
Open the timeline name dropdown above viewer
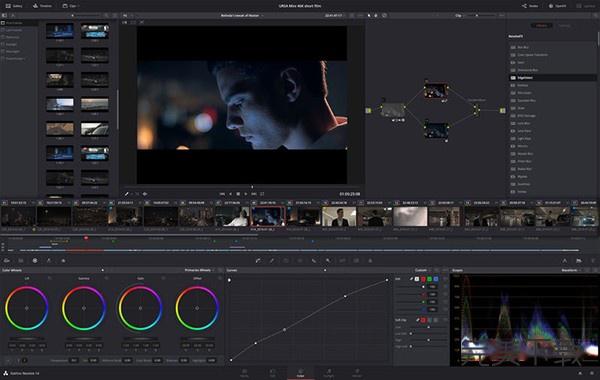[x=242, y=15]
